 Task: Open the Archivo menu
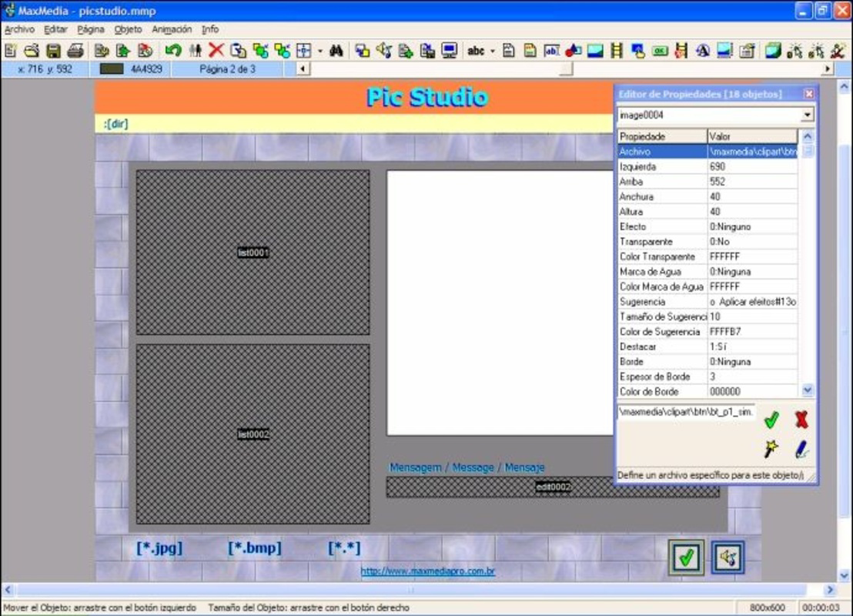(19, 29)
